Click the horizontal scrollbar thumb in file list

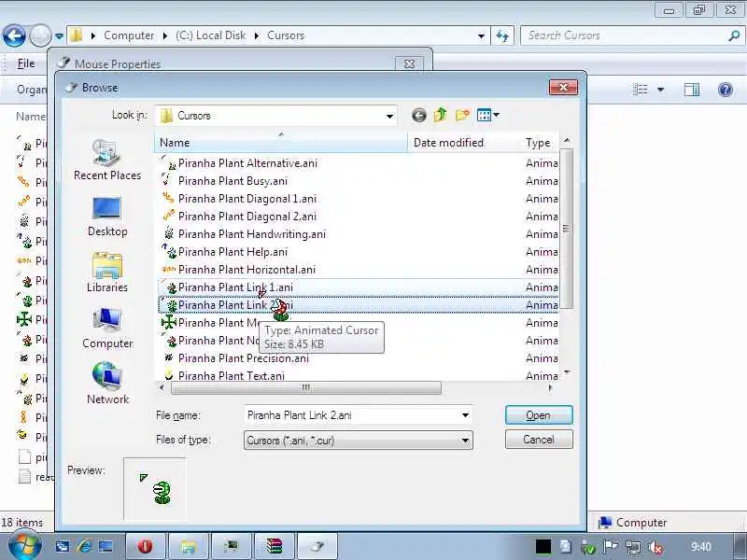coord(306,387)
